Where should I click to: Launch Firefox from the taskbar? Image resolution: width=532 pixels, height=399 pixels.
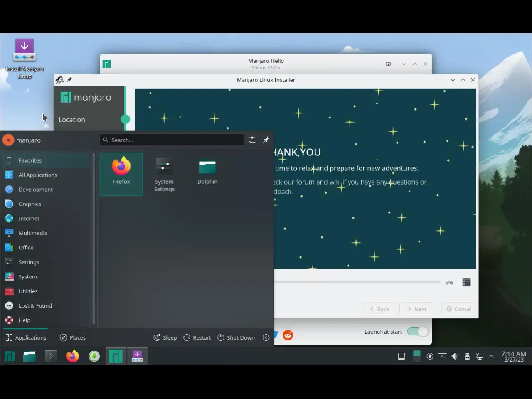[72, 356]
